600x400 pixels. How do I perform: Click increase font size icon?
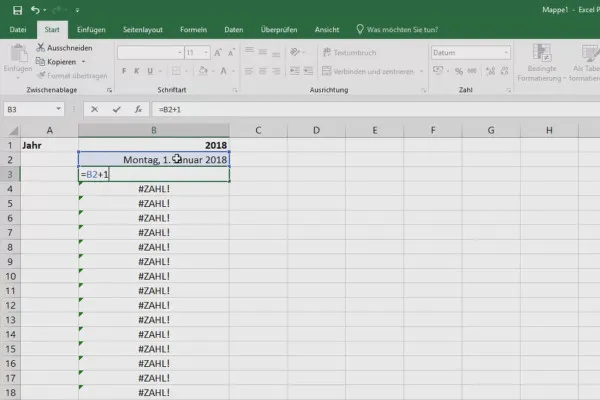[x=218, y=52]
